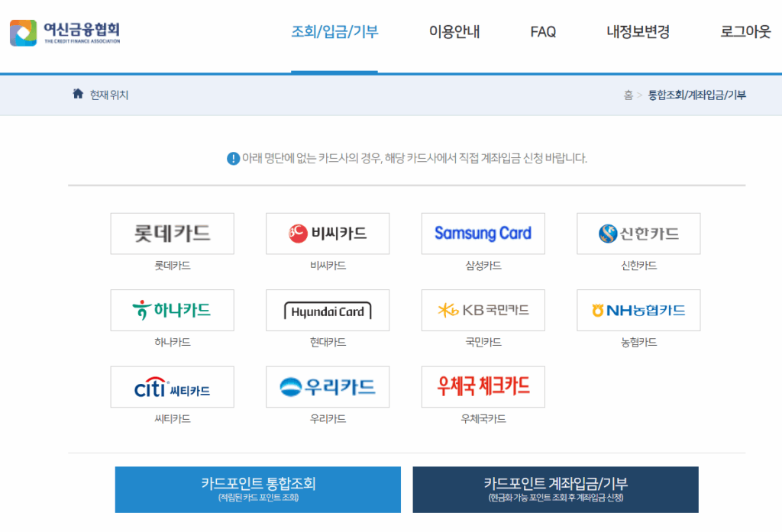782x532 pixels.
Task: Click the 롯데카드 caption text
Action: click(172, 266)
